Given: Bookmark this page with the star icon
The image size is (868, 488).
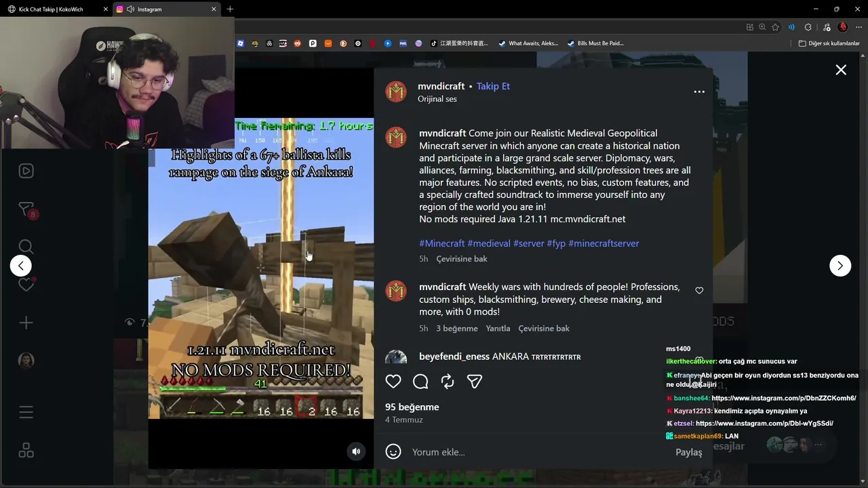Looking at the screenshot, I should click(x=776, y=27).
